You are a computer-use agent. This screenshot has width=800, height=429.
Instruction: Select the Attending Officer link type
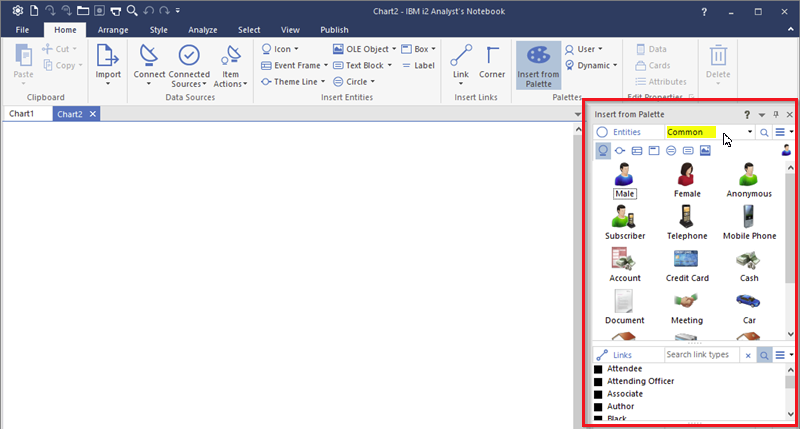coord(640,381)
